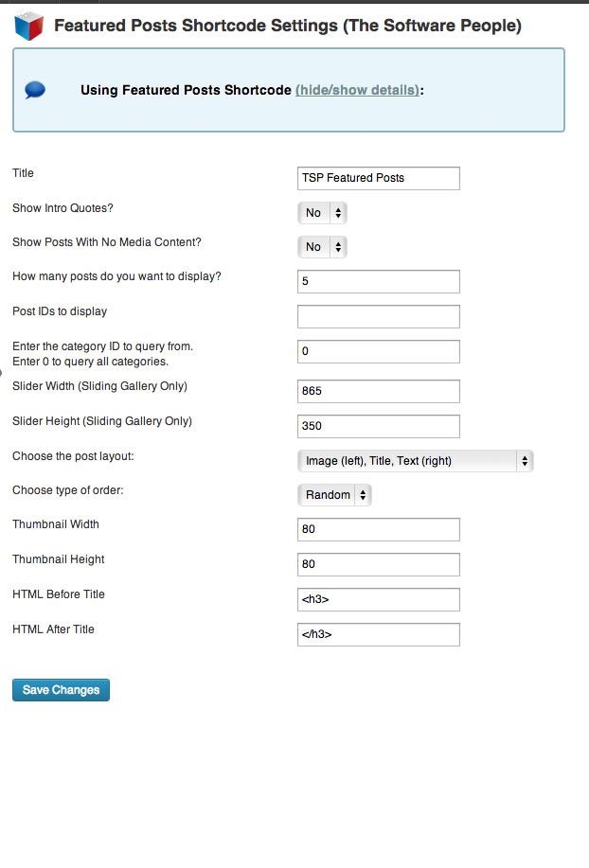This screenshot has width=589, height=868.
Task: Click the cube logo icon beside page title
Action: point(28,26)
